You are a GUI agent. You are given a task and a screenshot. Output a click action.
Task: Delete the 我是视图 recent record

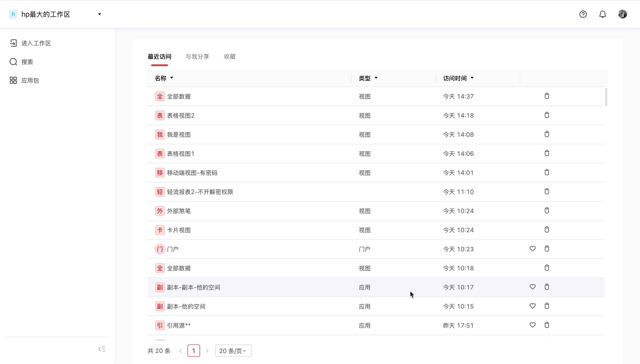pyautogui.click(x=547, y=134)
